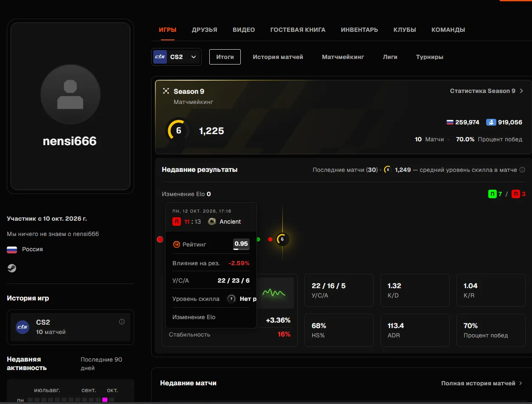Screen dimensions: 532x404
Task: Click the 1.32 K/D stat card
Action: tap(415, 290)
